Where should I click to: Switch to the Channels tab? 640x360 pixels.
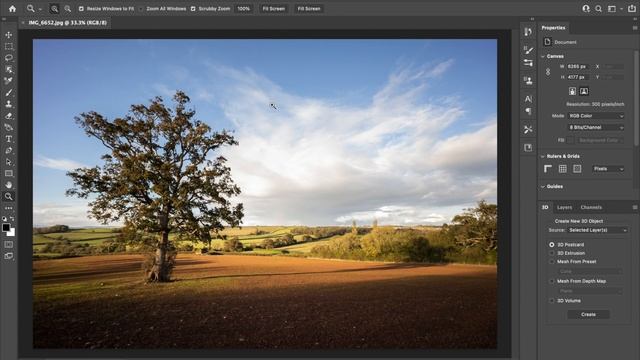click(591, 207)
